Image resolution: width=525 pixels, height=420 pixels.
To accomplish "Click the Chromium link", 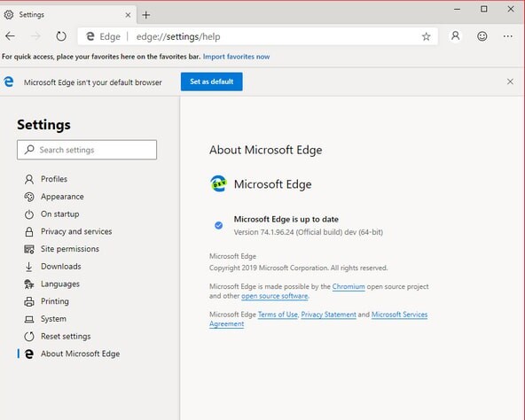I will 349,287.
